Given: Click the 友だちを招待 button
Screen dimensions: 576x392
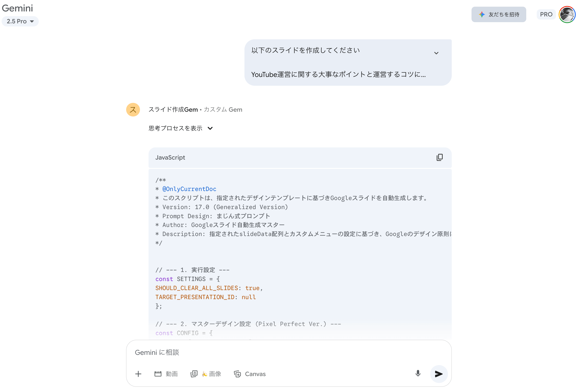Looking at the screenshot, I should (499, 14).
